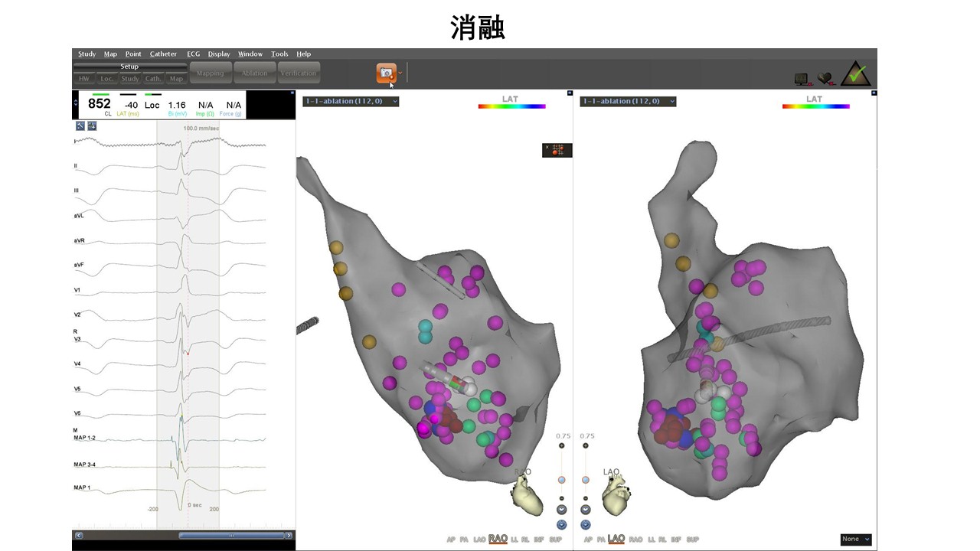Select AP view in the right map
This screenshot has height=551, width=980.
(x=589, y=540)
